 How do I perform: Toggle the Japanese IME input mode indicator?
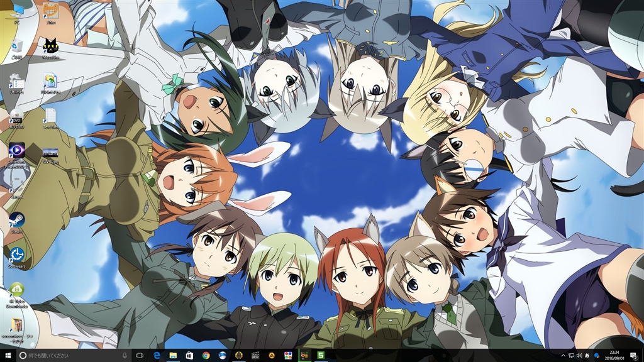coord(587,356)
